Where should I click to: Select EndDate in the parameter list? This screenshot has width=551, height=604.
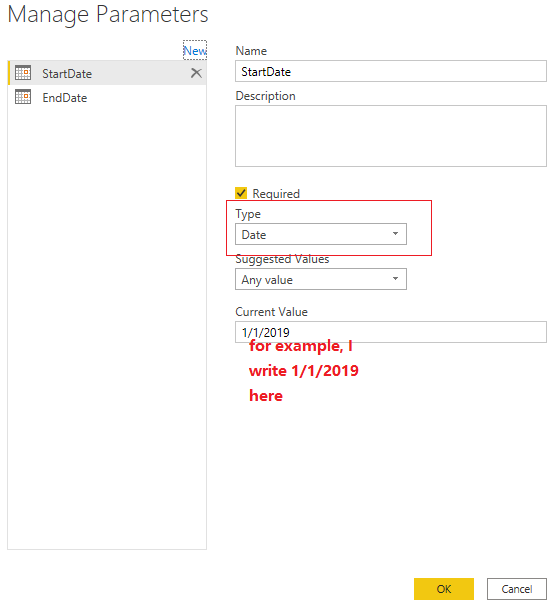(107, 97)
